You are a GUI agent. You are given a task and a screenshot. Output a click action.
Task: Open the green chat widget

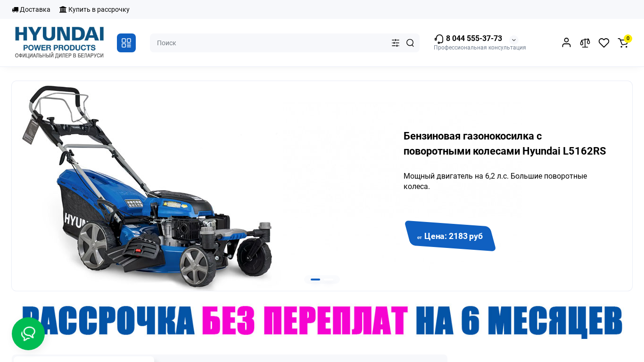(28, 334)
